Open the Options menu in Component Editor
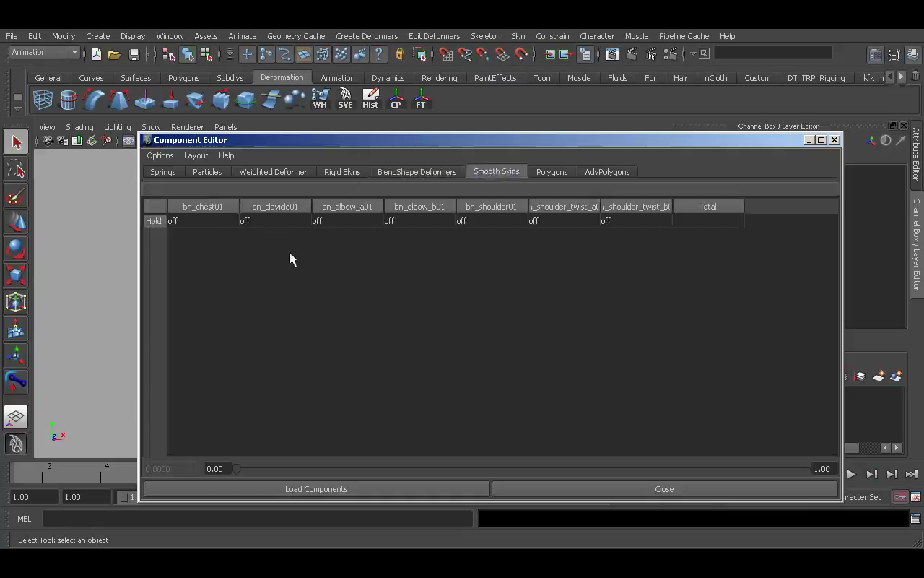 [x=160, y=155]
